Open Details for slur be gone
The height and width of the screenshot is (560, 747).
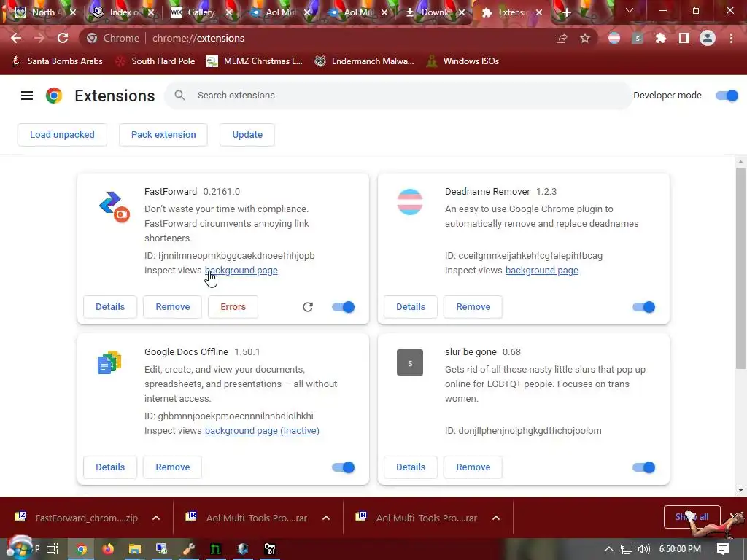point(411,467)
